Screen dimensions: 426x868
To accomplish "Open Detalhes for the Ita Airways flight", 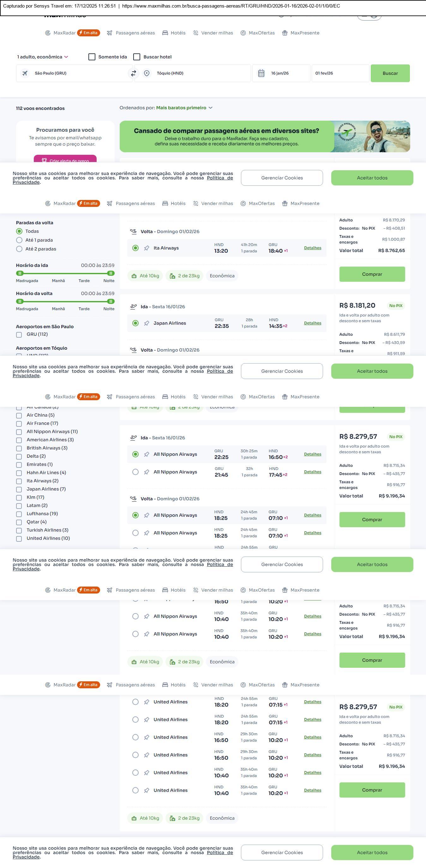I will tap(313, 248).
